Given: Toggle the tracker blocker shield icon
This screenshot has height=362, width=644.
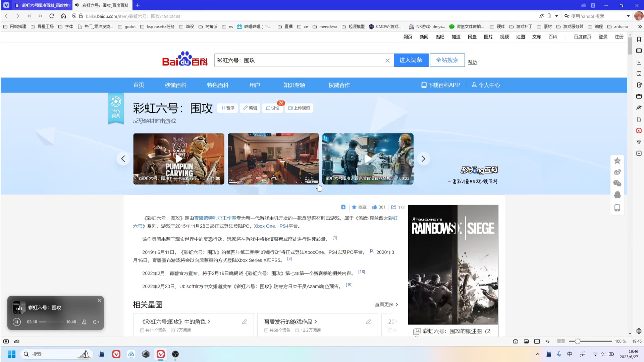Looking at the screenshot, I should click(x=74, y=16).
